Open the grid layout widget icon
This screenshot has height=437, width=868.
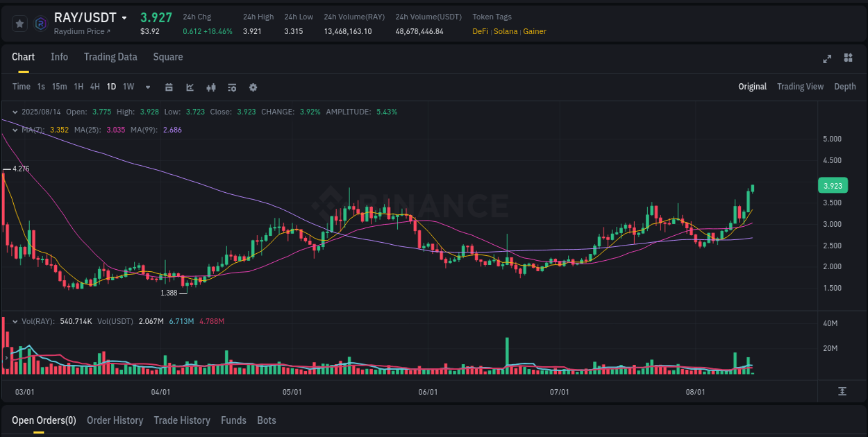(x=847, y=59)
